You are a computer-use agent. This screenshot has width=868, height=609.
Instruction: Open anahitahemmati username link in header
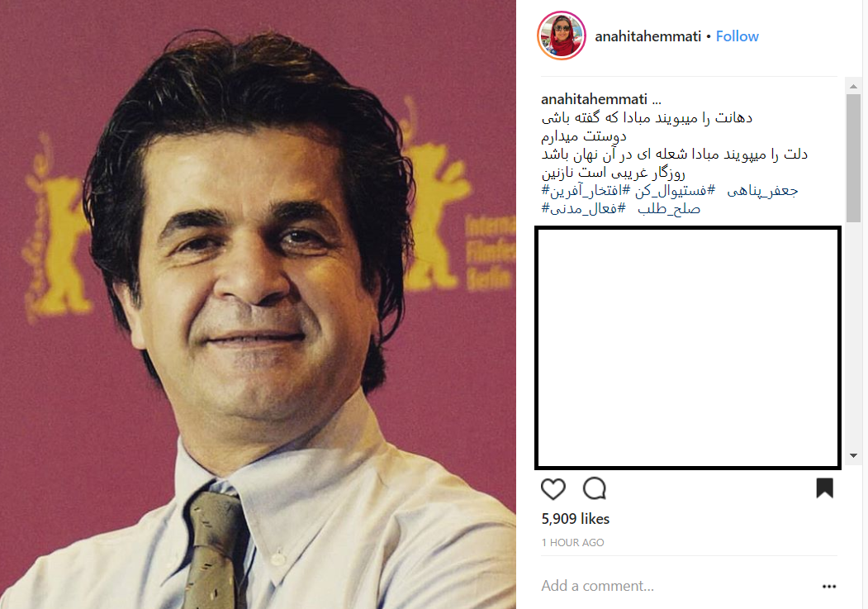647,36
